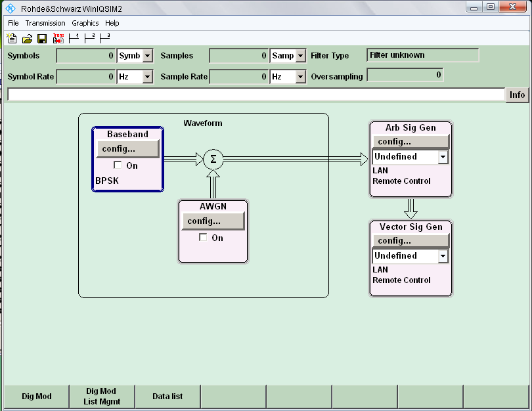Select graphics marker 1 toolbar icon
This screenshot has height=411, width=532.
point(74,38)
